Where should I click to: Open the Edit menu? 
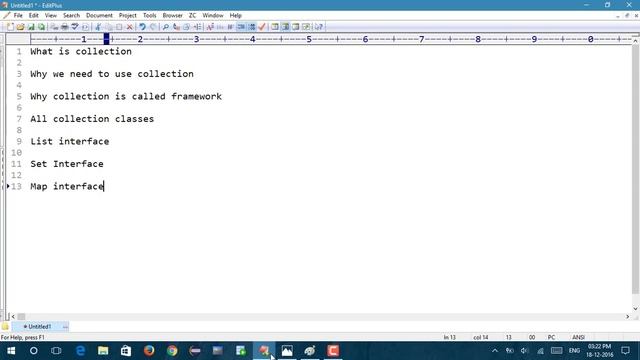(x=33, y=16)
